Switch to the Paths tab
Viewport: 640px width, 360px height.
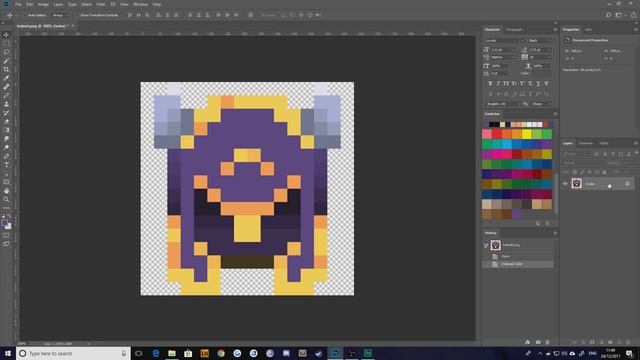[604, 143]
